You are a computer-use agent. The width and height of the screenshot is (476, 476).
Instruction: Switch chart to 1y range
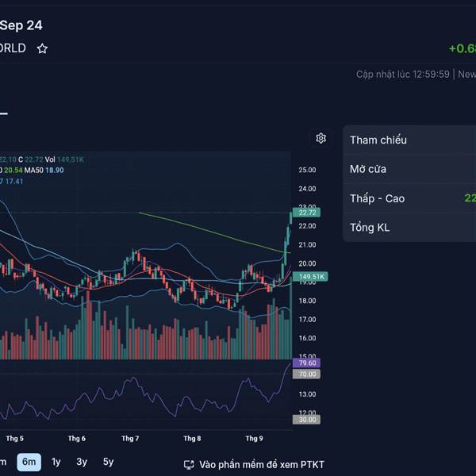pos(56,462)
